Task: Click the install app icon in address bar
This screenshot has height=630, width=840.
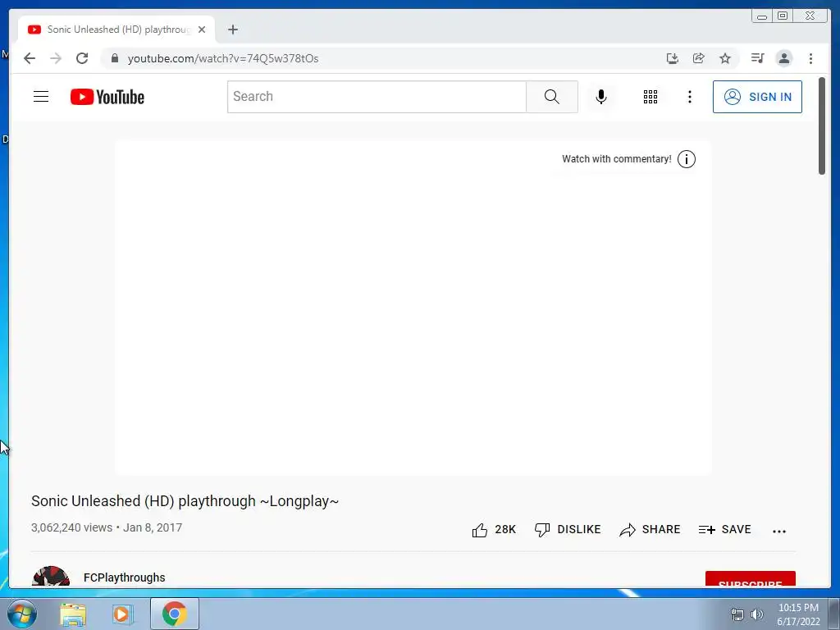Action: pyautogui.click(x=673, y=58)
